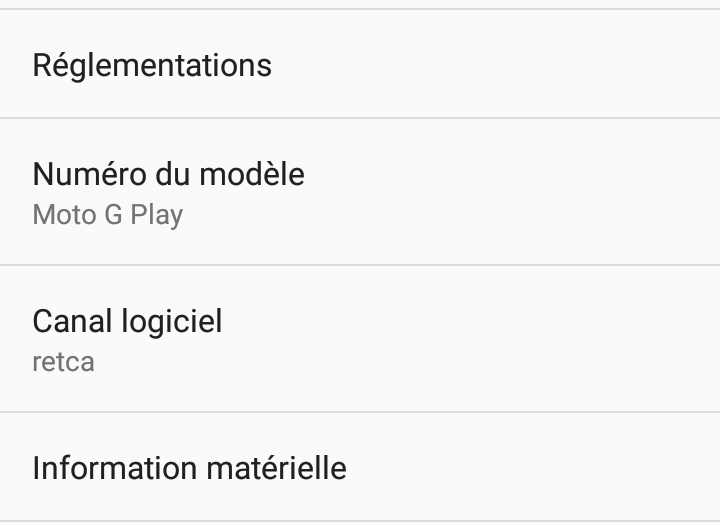Screen dimensions: 720x525
Task: Choose the row showing retca
Action: click(360, 339)
